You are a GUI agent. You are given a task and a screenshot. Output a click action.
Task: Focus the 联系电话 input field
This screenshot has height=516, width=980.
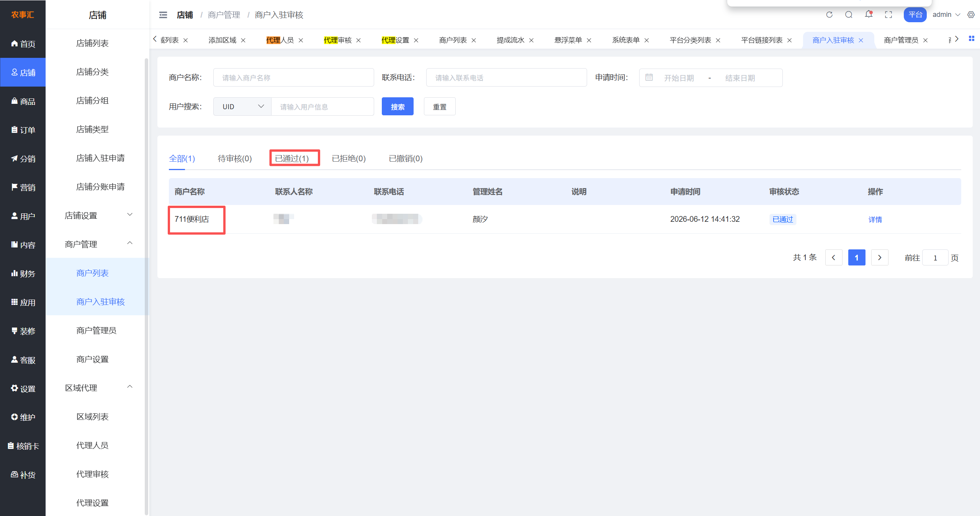click(506, 77)
